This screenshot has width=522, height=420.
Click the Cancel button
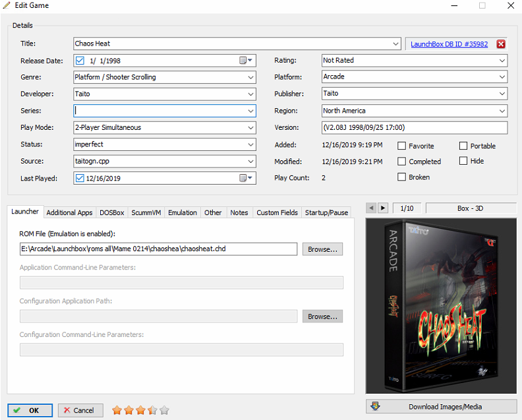80,410
